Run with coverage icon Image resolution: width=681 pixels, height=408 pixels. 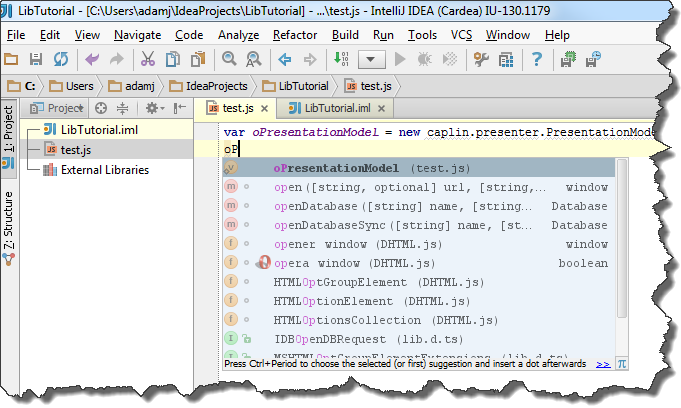pyautogui.click(x=450, y=59)
